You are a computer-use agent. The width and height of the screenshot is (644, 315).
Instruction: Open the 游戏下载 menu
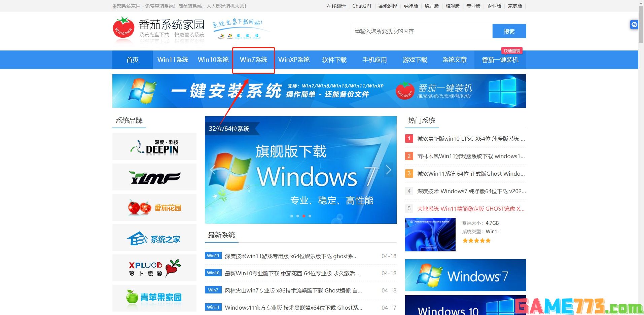pyautogui.click(x=415, y=60)
